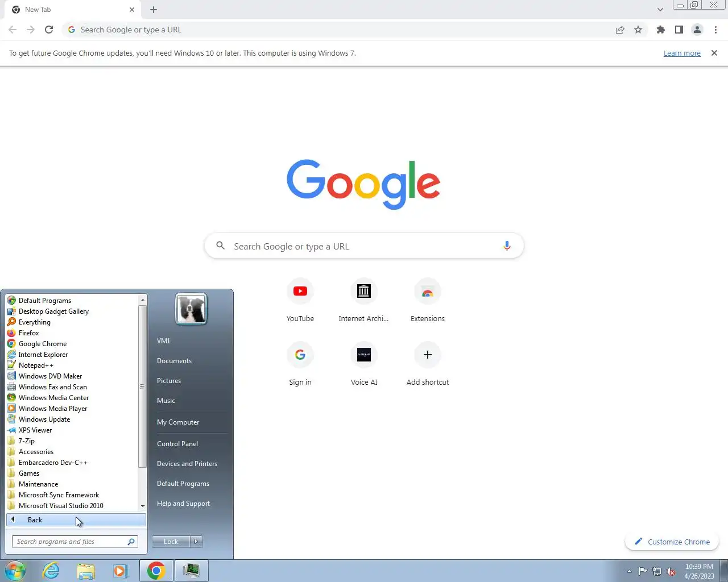The height and width of the screenshot is (582, 728).
Task: Open the Sign in Google shortcut
Action: coord(300,364)
